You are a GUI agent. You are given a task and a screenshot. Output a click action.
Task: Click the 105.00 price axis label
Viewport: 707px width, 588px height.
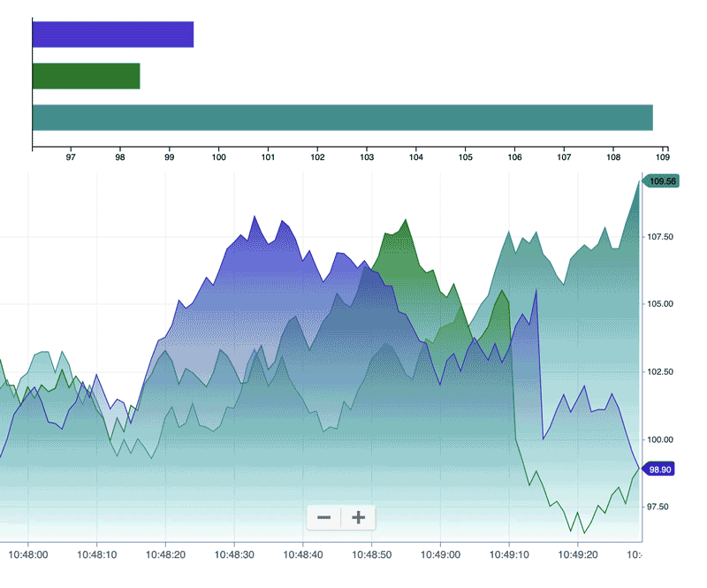pos(661,304)
